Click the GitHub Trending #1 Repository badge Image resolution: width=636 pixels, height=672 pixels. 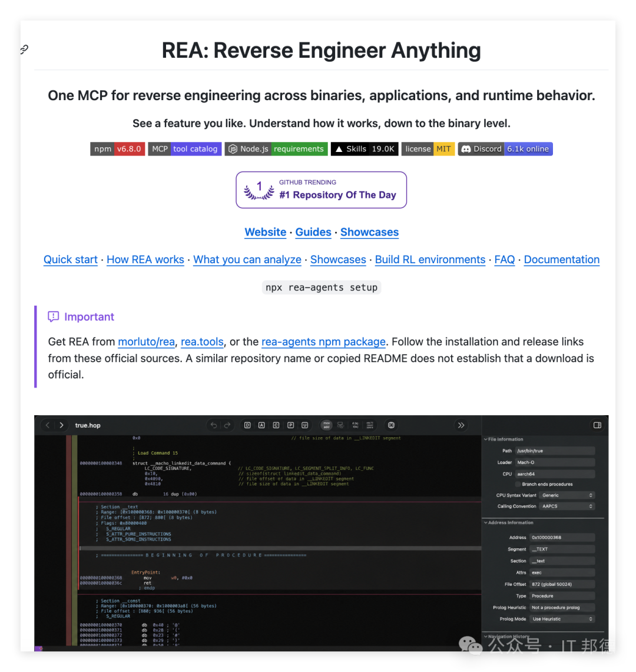point(321,190)
